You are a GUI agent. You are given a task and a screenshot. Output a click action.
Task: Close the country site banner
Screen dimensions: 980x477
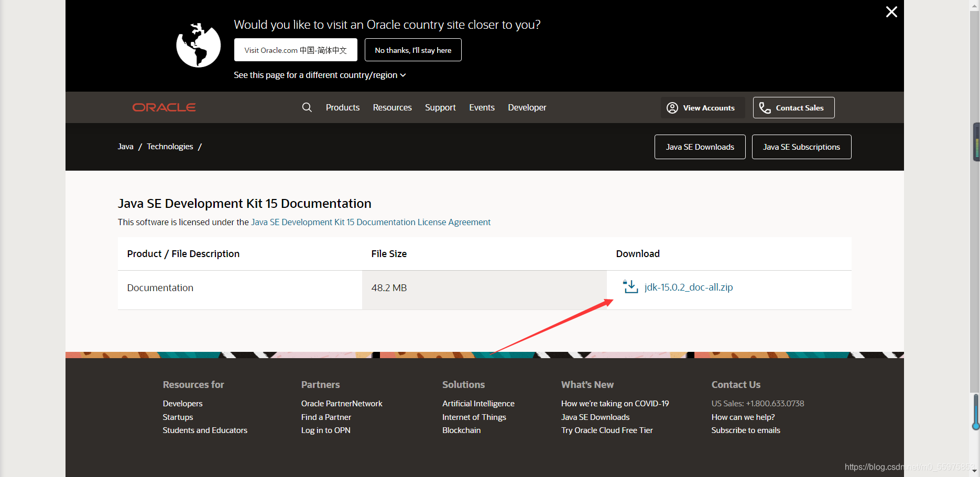[891, 12]
